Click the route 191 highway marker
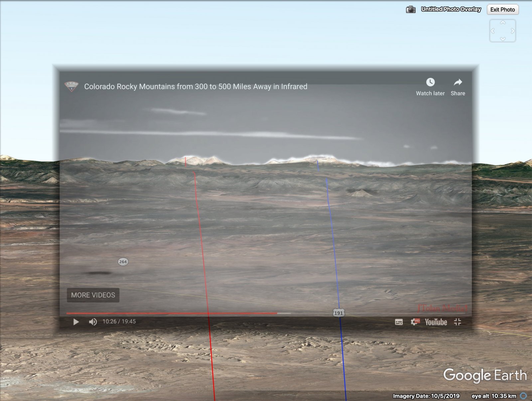Image resolution: width=532 pixels, height=401 pixels. click(x=338, y=313)
